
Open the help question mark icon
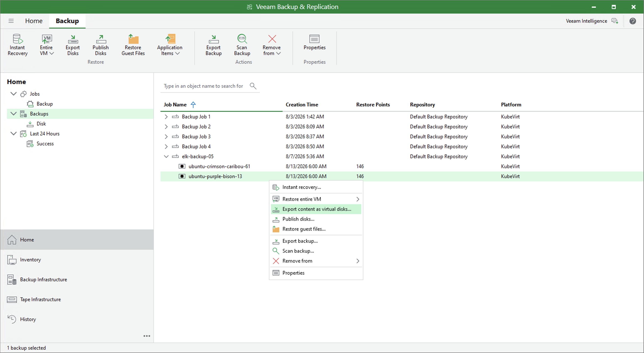point(633,21)
